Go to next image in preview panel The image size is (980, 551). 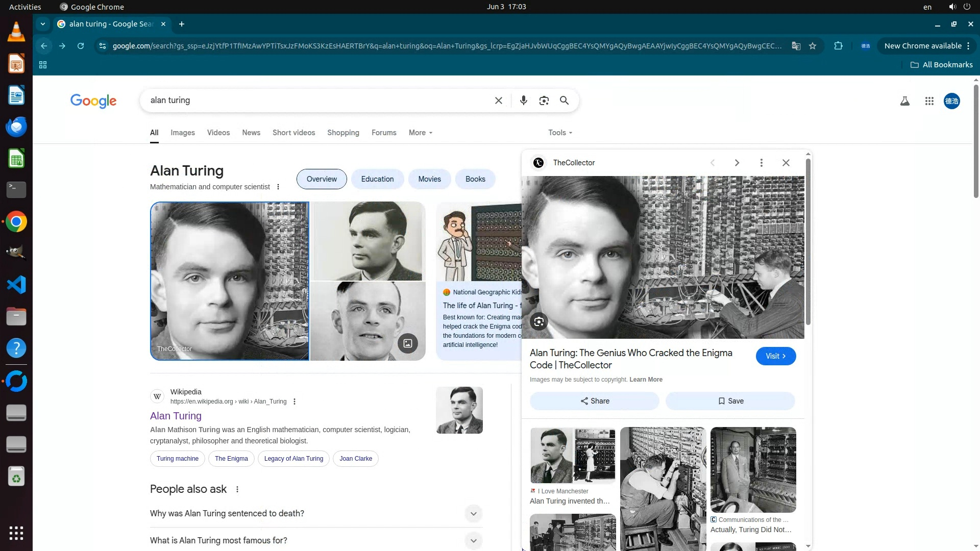pyautogui.click(x=737, y=163)
